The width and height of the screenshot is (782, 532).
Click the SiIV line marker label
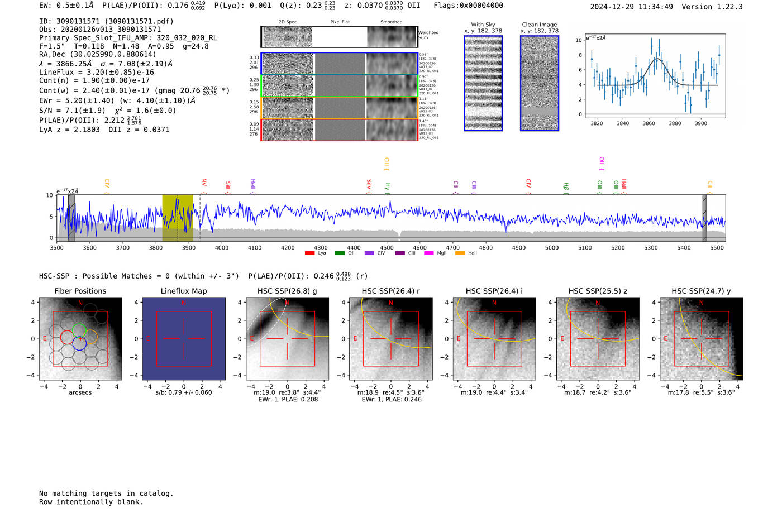(x=369, y=186)
